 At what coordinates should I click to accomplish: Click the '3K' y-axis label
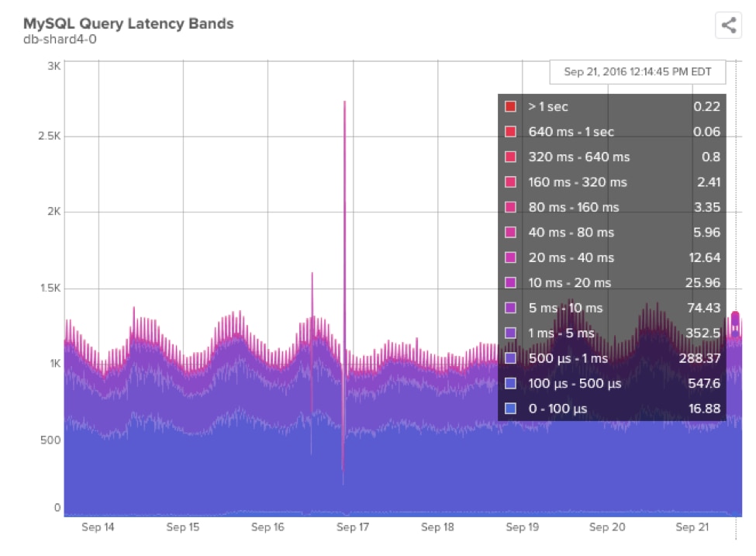click(54, 66)
